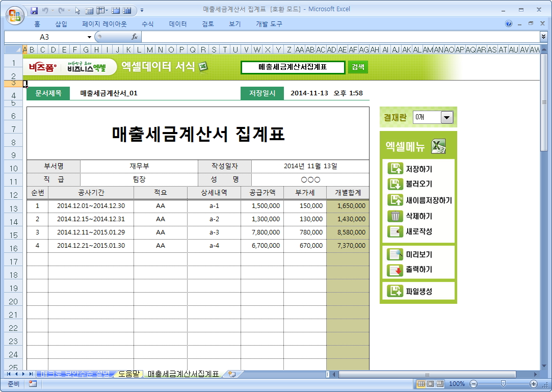Click the zoom in plus button

[x=534, y=384]
